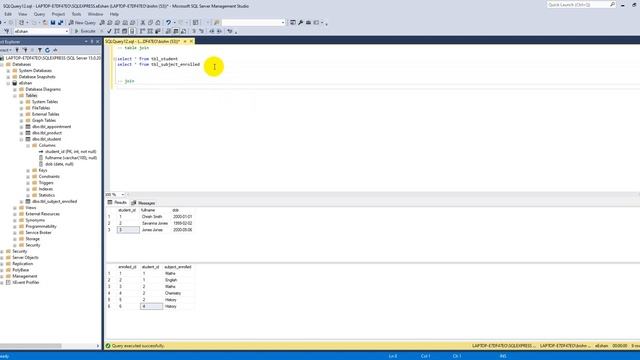This screenshot has height=360, width=640.
Task: Open the editor zoom percentage dropdown
Action: pos(122,195)
